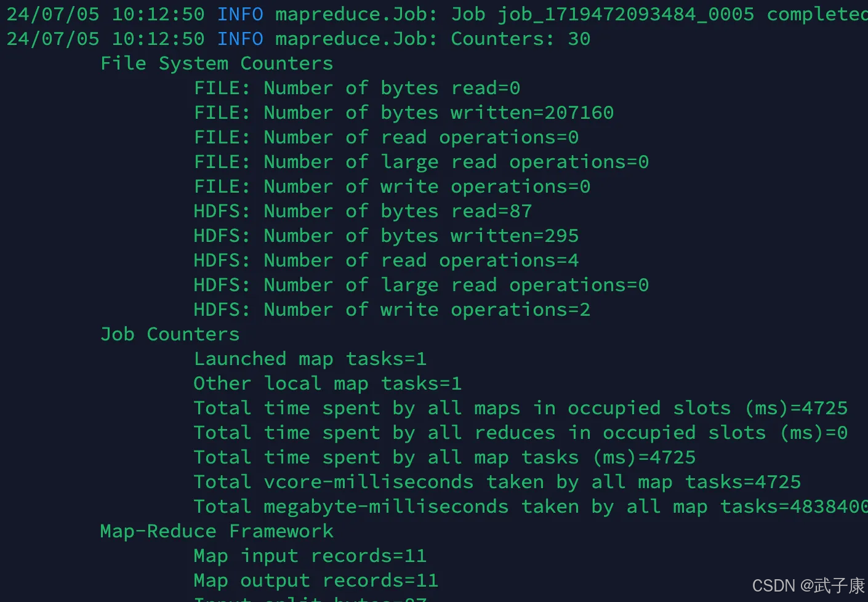Click the FILE bytes read=0 line
This screenshot has width=868, height=602.
[x=356, y=88]
